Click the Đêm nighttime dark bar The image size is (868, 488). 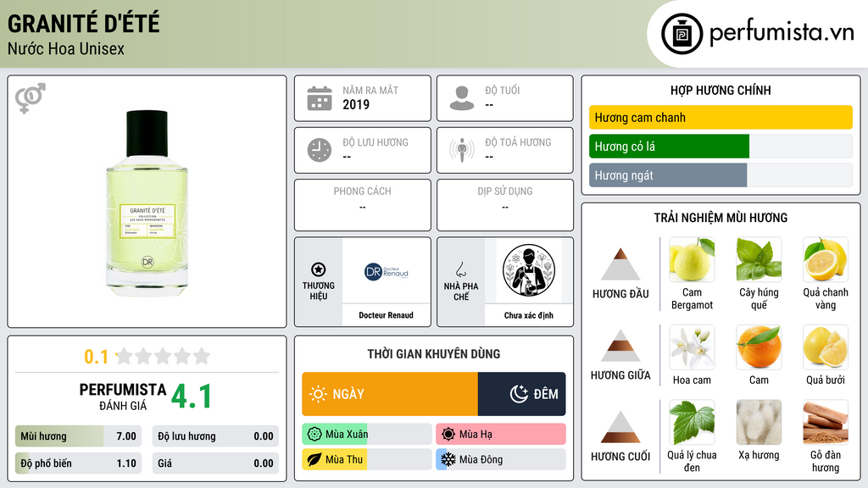tap(522, 394)
